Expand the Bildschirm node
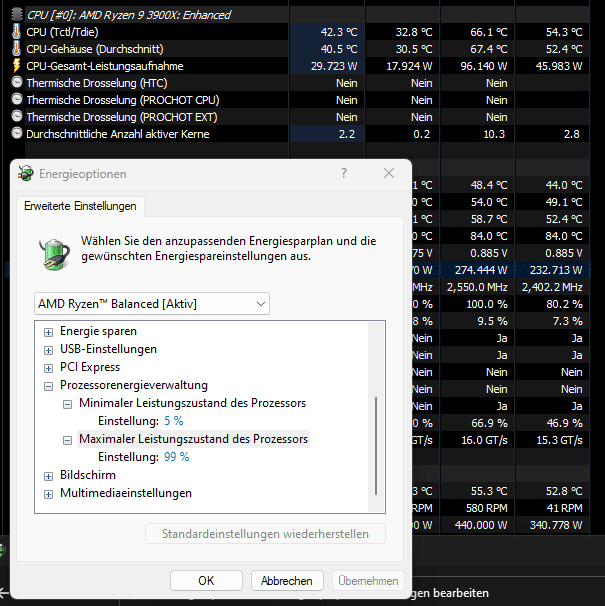The image size is (605, 606). [x=48, y=476]
